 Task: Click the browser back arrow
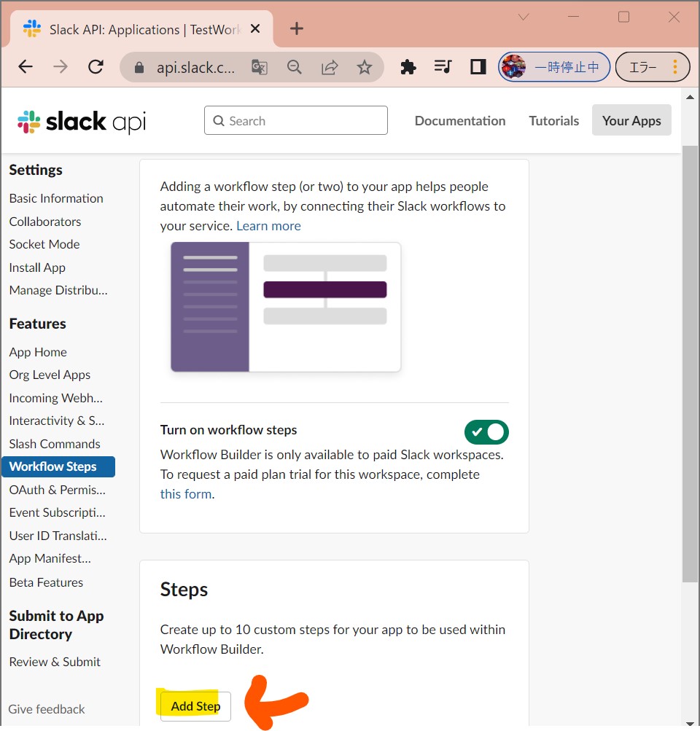[x=26, y=67]
